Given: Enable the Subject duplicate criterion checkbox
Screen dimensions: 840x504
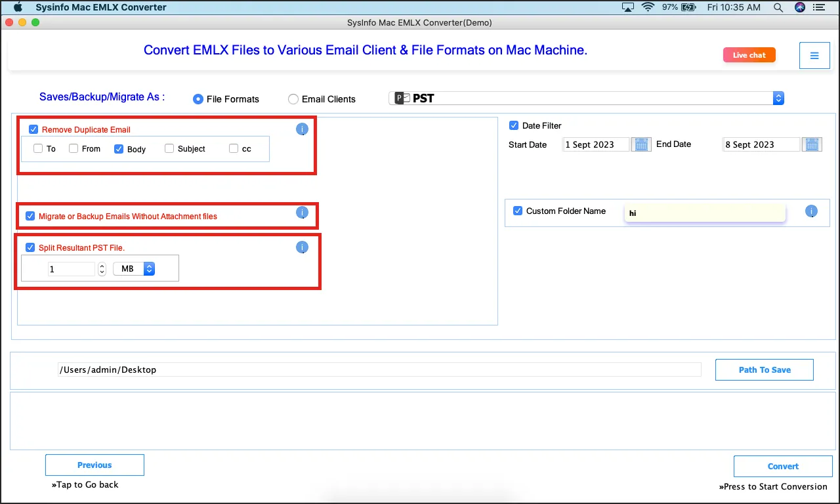Looking at the screenshot, I should [169, 149].
